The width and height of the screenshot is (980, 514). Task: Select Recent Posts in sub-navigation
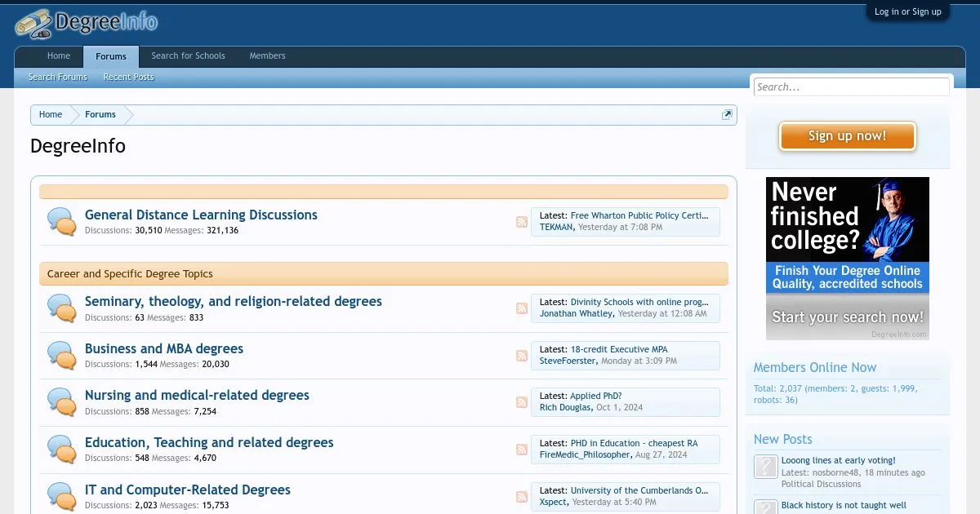(x=128, y=78)
